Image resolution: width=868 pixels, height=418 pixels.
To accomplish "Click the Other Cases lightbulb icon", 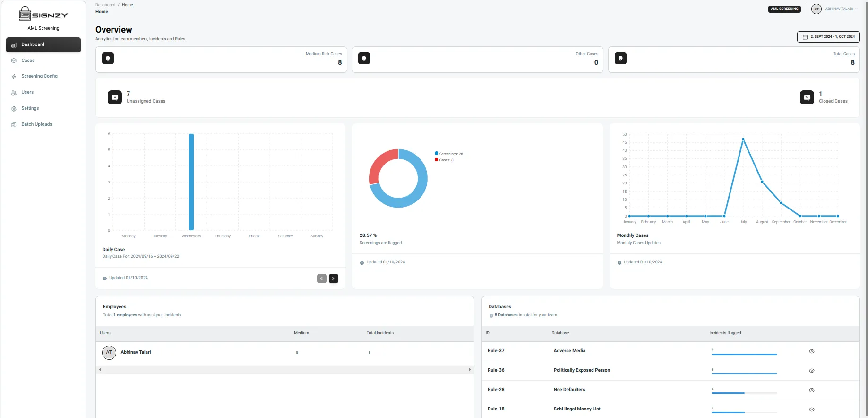I will tap(364, 59).
